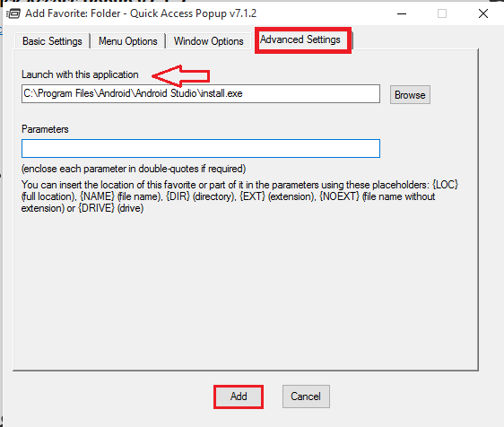Viewport: 504px width, 427px height.
Task: Click the Quick Access Popup title bar icon
Action: [x=13, y=13]
